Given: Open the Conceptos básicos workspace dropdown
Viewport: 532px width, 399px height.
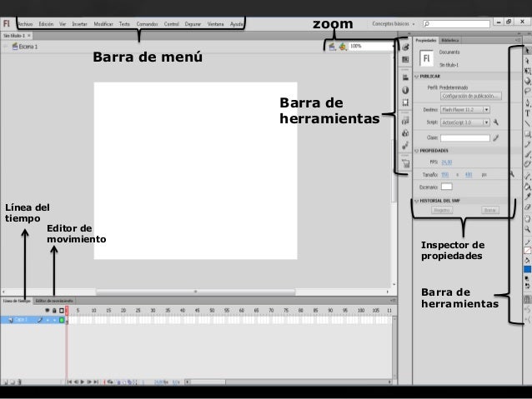Looking at the screenshot, I should [394, 24].
